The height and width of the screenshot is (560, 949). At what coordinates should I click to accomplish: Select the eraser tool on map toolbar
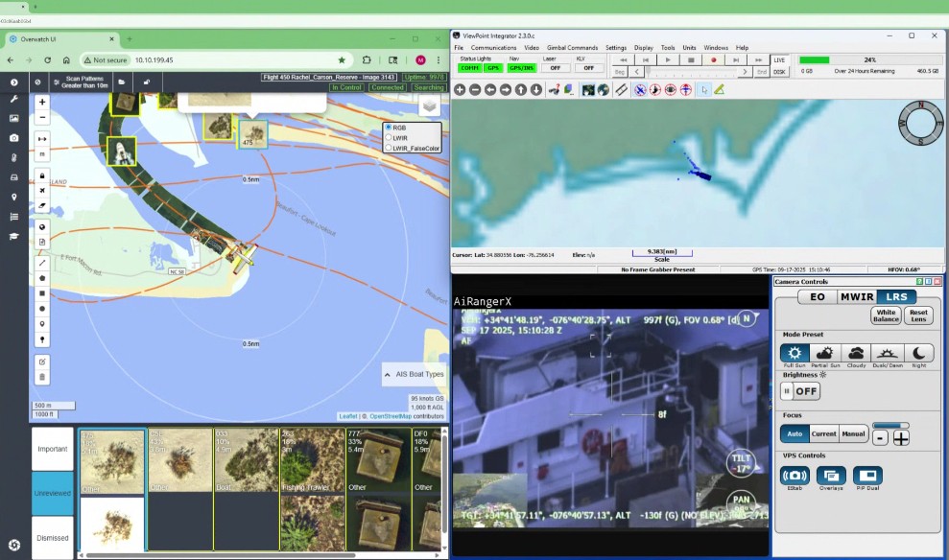[42, 205]
